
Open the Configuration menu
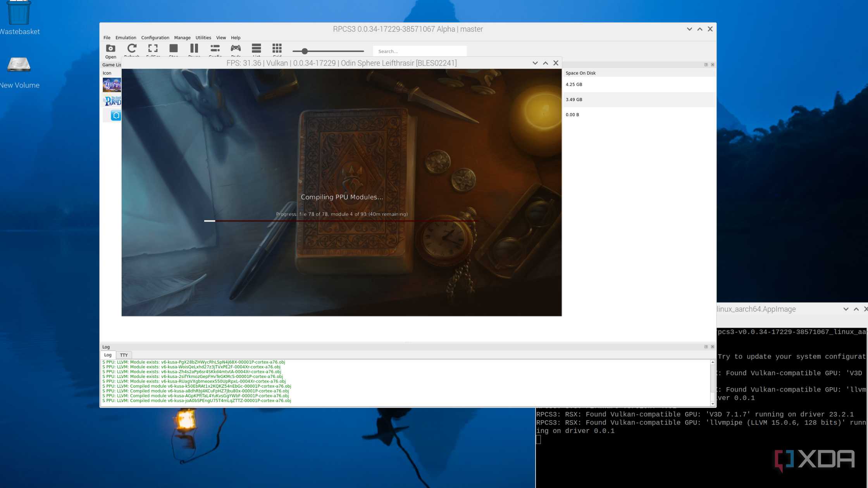pos(155,38)
